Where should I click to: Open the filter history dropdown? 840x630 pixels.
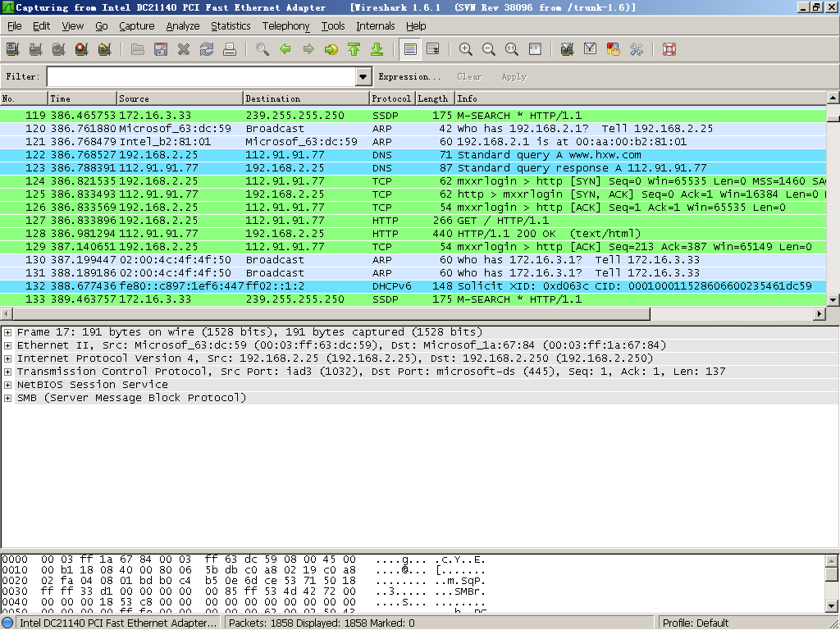[363, 76]
